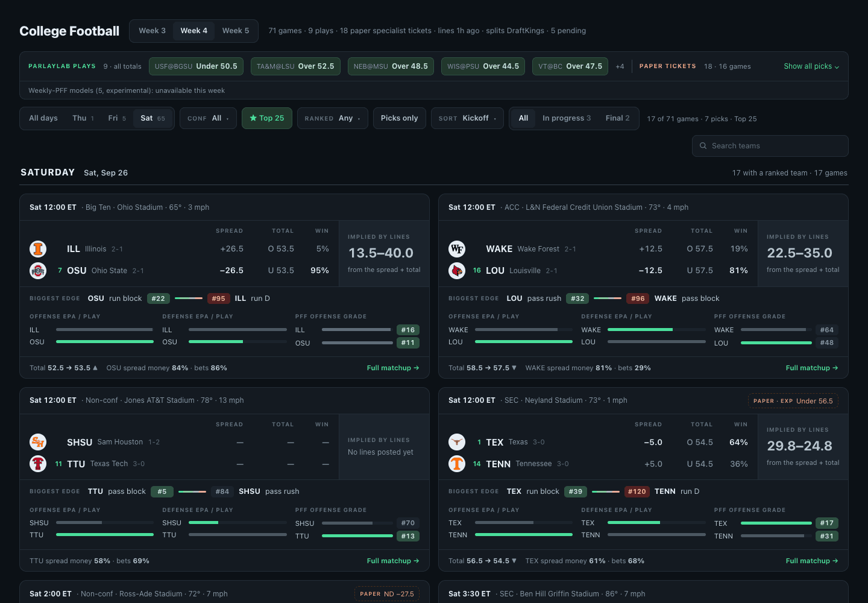Filter games to Friday
Image resolution: width=868 pixels, height=603 pixels.
[117, 118]
